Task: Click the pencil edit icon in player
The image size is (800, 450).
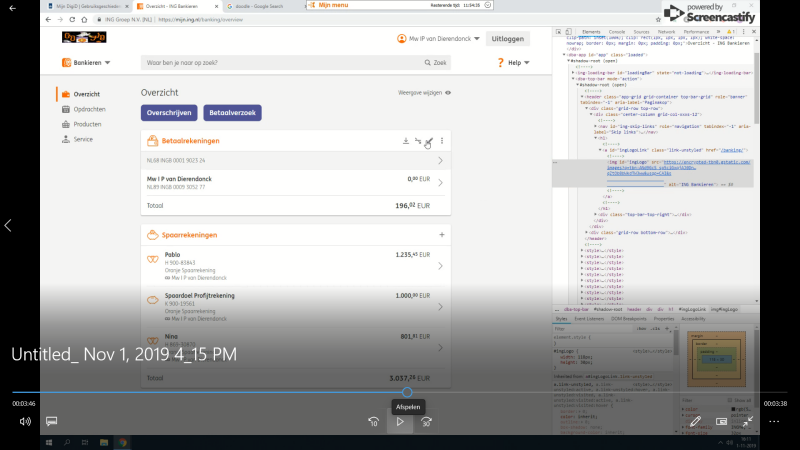Action: point(694,422)
